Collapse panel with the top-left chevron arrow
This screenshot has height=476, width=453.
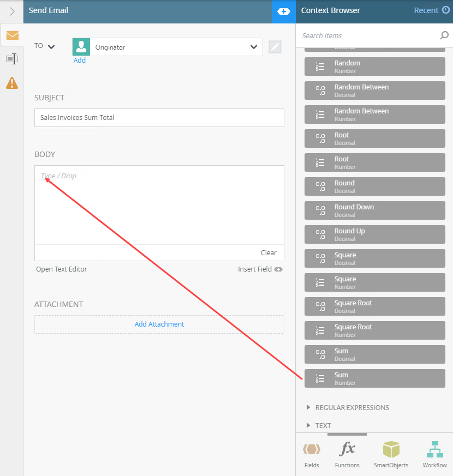pos(12,11)
